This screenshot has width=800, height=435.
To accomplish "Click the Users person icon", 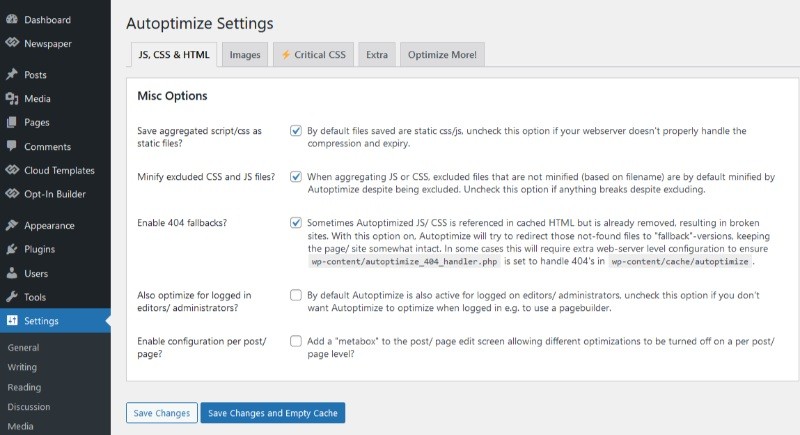I will point(11,273).
